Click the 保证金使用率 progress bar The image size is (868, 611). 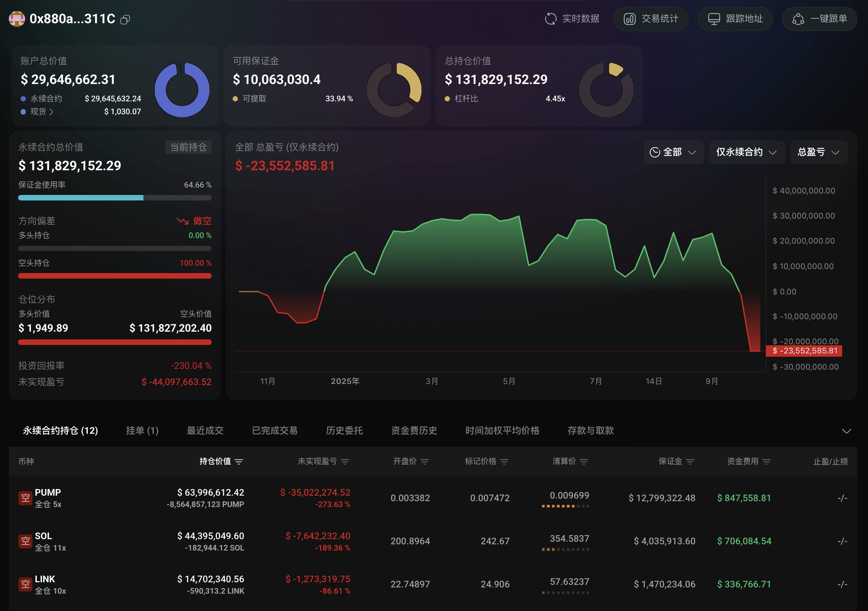[115, 198]
